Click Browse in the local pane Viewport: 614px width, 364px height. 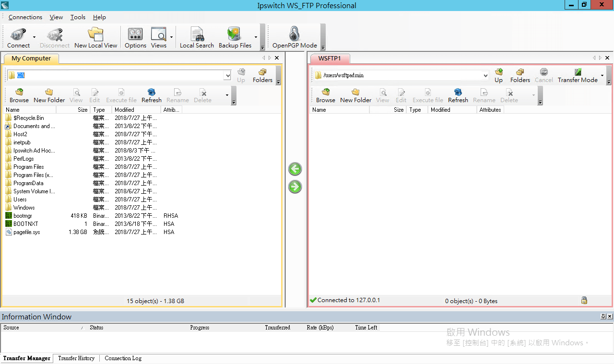pyautogui.click(x=19, y=94)
